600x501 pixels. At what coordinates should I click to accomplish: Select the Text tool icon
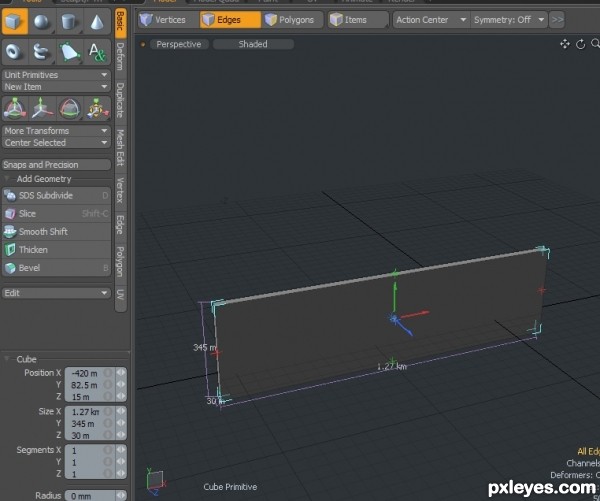[x=97, y=52]
